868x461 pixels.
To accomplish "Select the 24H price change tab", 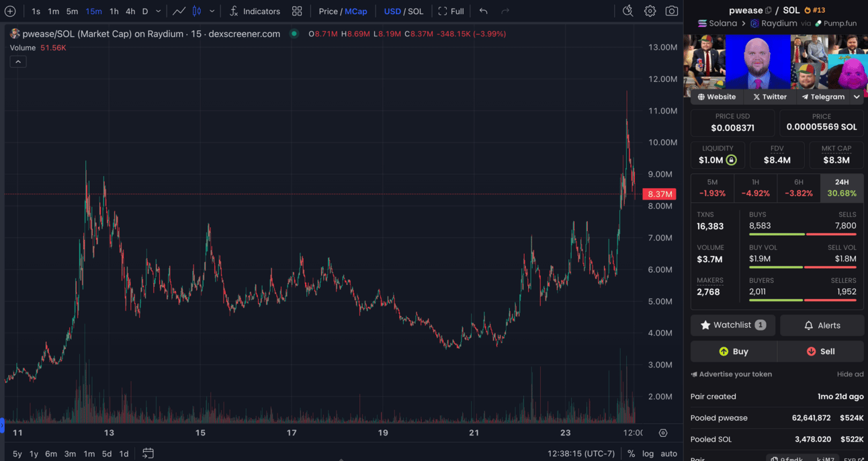I will (842, 187).
